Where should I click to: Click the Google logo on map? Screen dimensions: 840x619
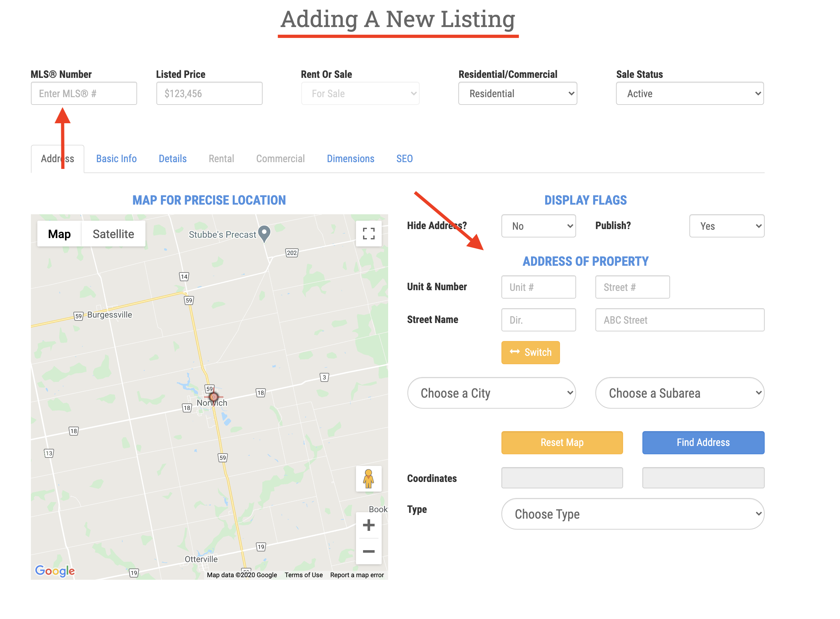pyautogui.click(x=55, y=570)
